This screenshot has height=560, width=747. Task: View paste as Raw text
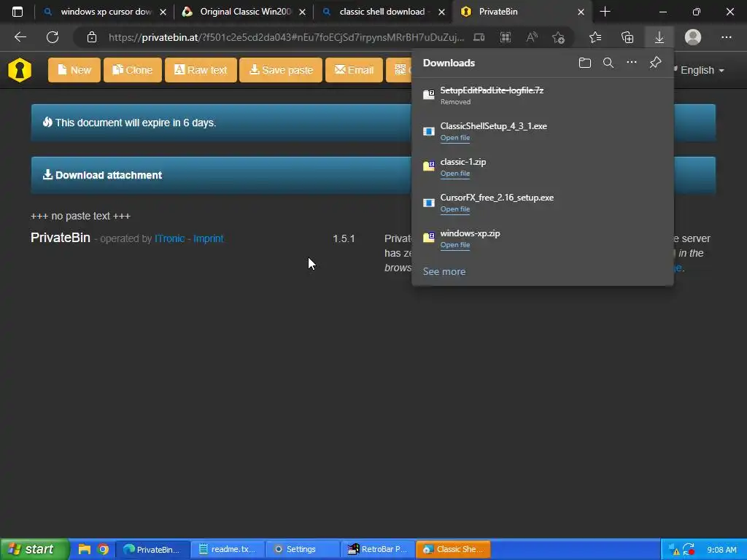(x=201, y=70)
